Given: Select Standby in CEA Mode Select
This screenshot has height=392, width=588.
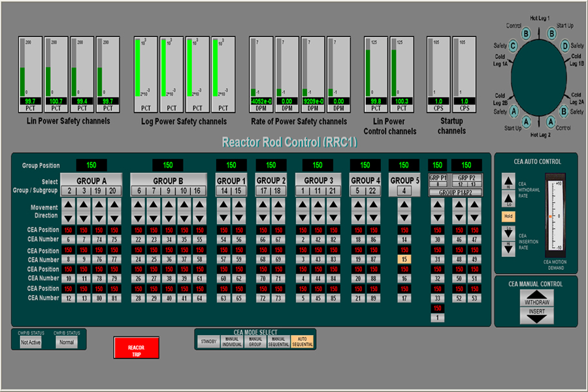Looking at the screenshot, I should click(x=208, y=342).
